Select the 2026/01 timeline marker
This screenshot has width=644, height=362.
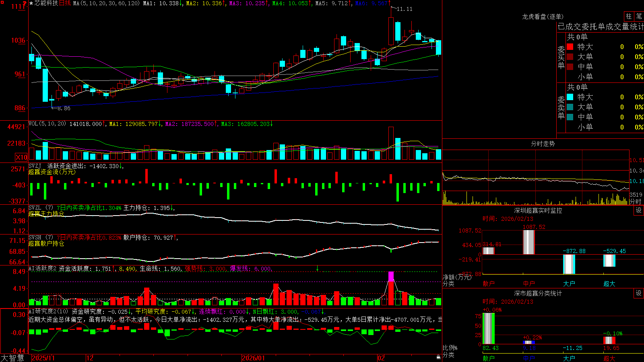pos(254,358)
